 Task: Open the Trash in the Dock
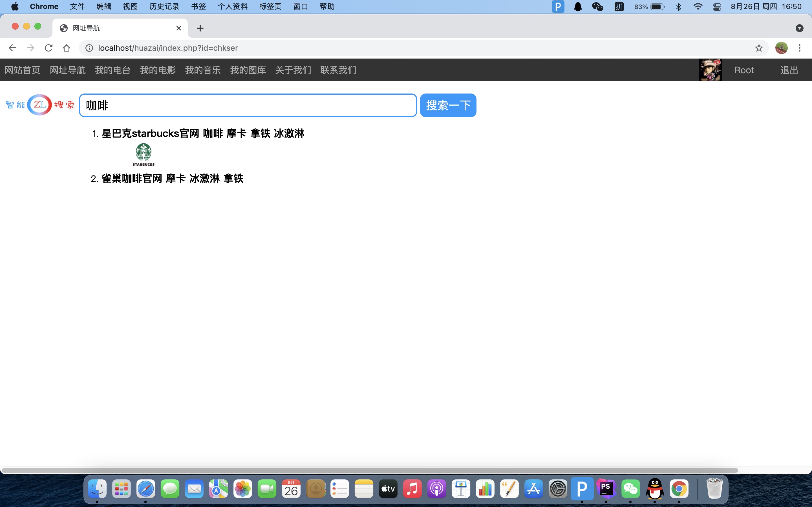coord(714,489)
